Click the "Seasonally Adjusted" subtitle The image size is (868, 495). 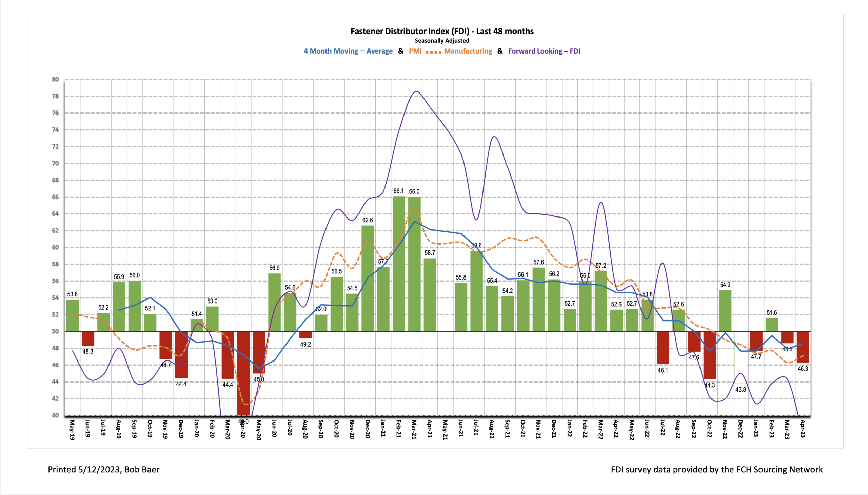point(441,40)
